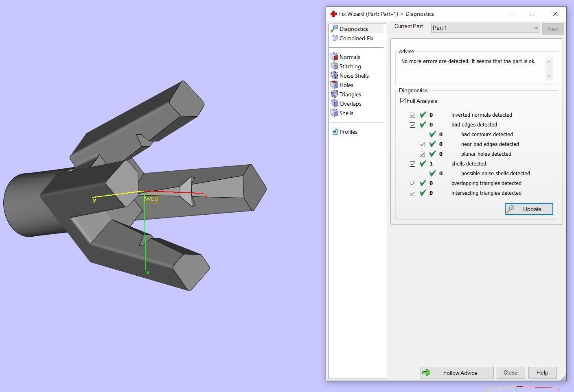Click 'possible noise shells detected' text
The height and width of the screenshot is (392, 574).
[495, 174]
